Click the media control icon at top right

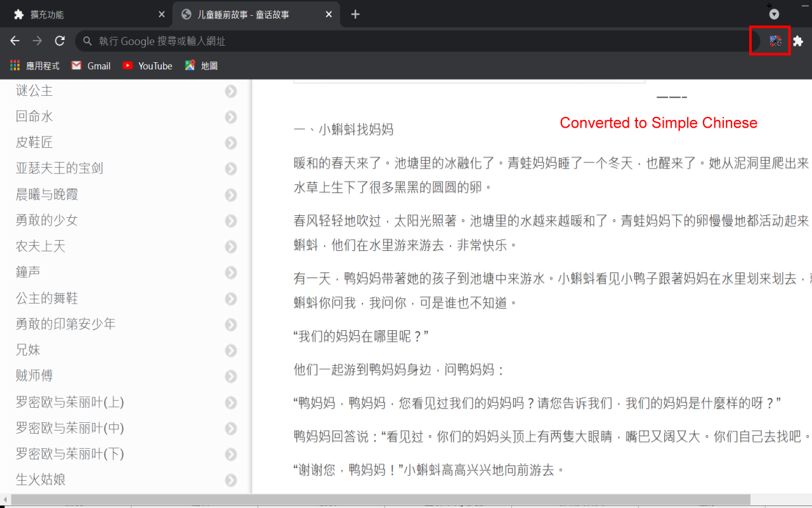774,14
